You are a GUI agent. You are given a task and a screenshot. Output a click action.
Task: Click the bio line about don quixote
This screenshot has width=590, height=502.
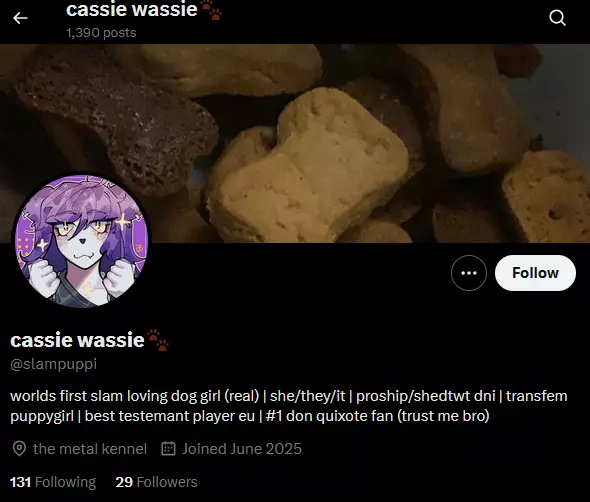click(250, 416)
